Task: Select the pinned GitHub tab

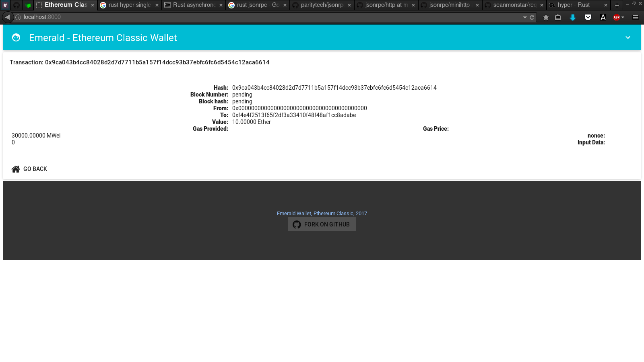Action: 17,5
